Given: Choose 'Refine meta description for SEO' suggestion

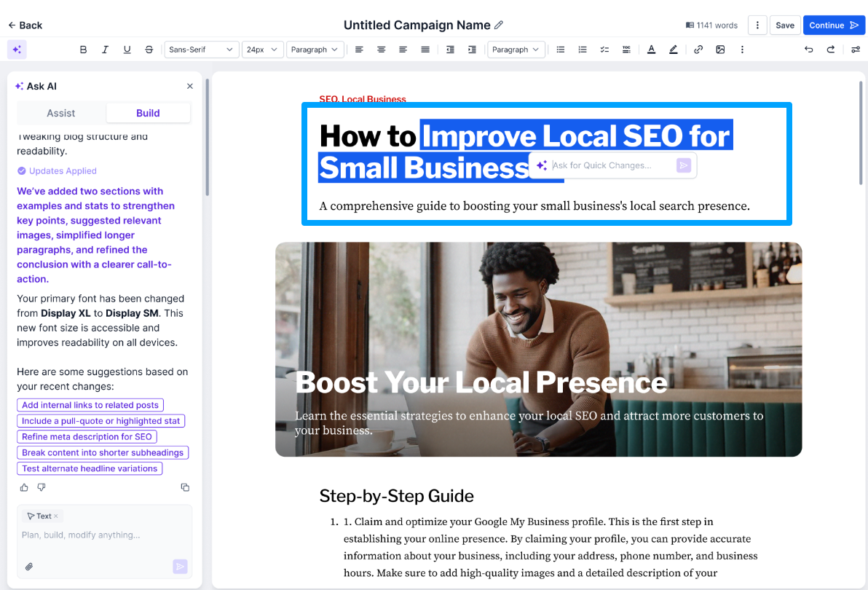Looking at the screenshot, I should 87,437.
